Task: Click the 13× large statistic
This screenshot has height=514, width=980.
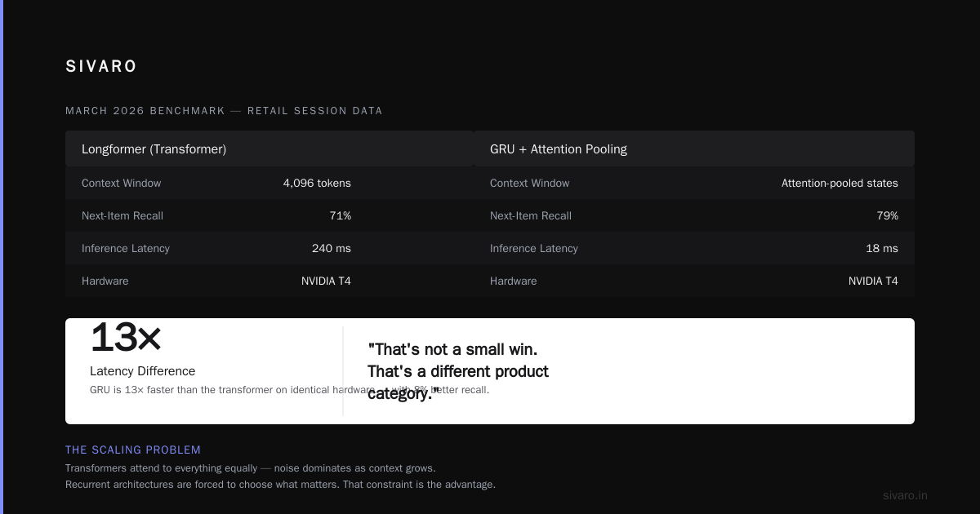Action: [x=125, y=338]
